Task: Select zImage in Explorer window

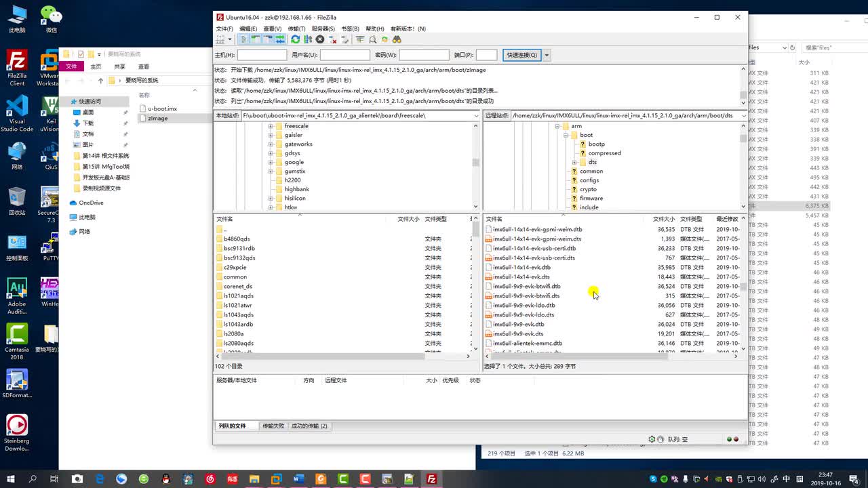Action: point(157,118)
